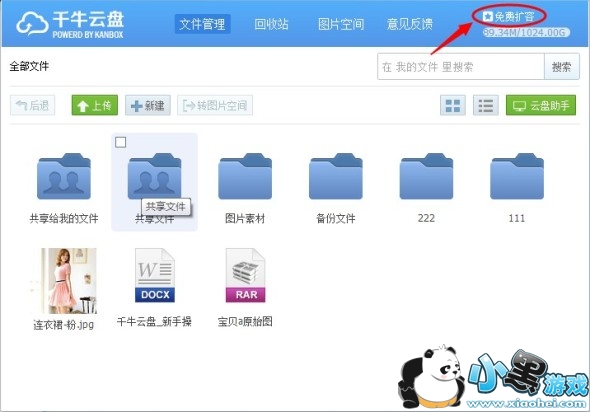590x412 pixels.
Task: Open the 共享给我的文件 shared folder
Action: point(64,176)
